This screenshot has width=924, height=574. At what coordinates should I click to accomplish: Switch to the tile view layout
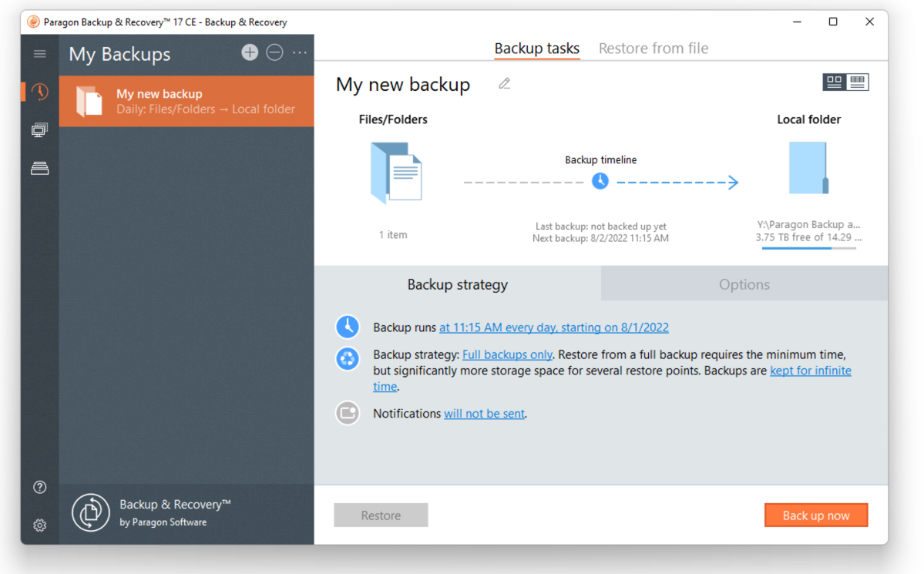[834, 82]
